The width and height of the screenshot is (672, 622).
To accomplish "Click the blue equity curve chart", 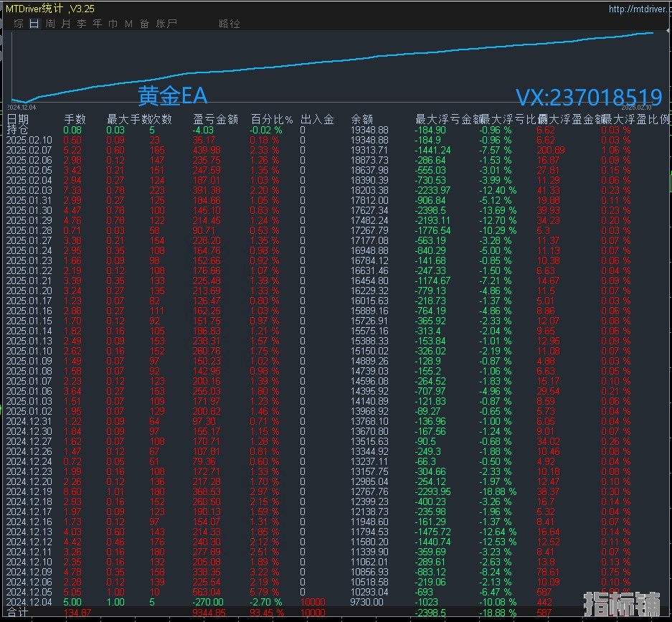I will (x=334, y=67).
